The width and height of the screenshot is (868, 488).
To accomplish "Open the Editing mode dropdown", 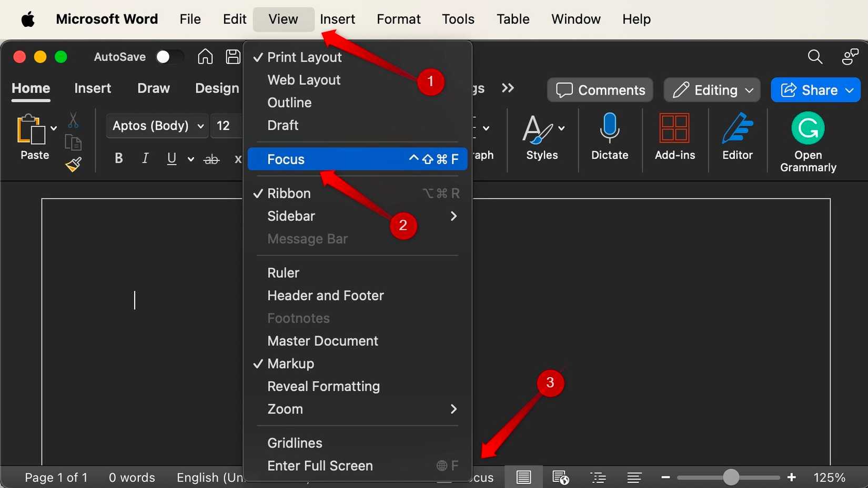I will coord(711,90).
